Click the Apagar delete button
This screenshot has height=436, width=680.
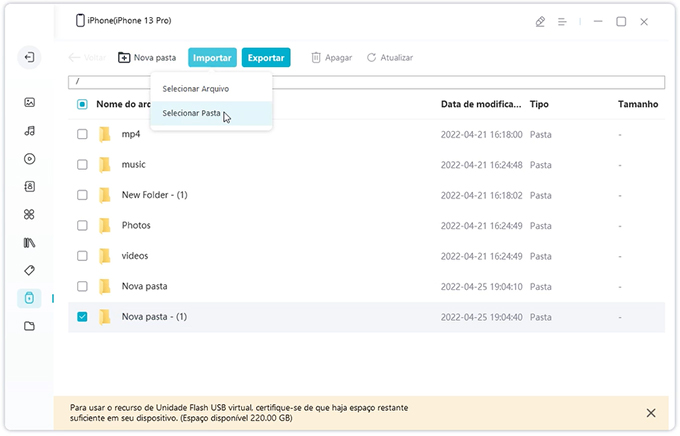tap(331, 58)
